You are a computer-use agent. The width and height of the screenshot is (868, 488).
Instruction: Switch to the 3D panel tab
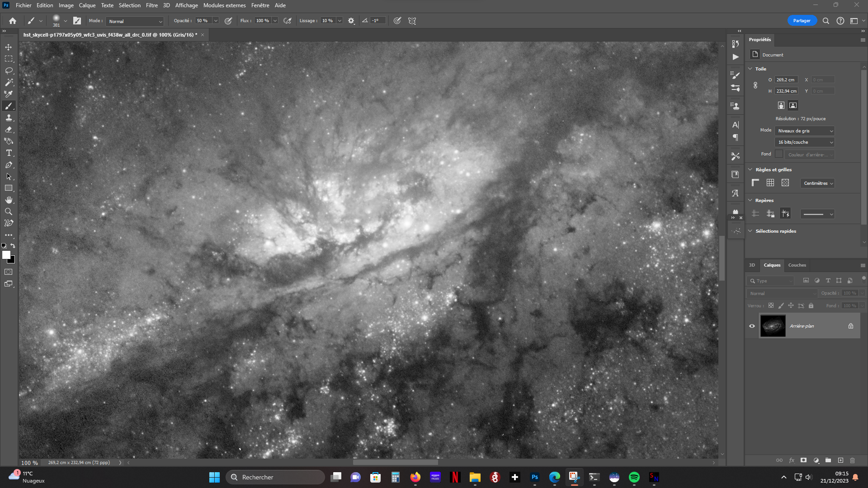point(752,265)
